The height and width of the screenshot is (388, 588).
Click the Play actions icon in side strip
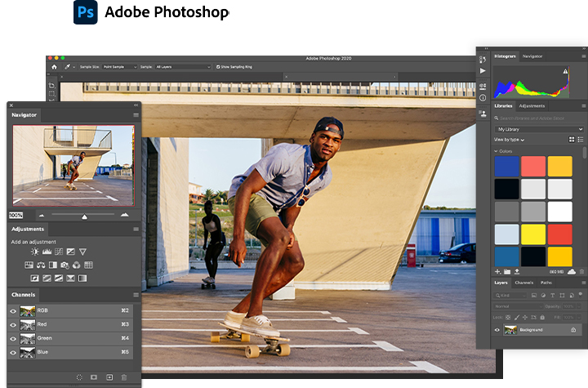[483, 72]
